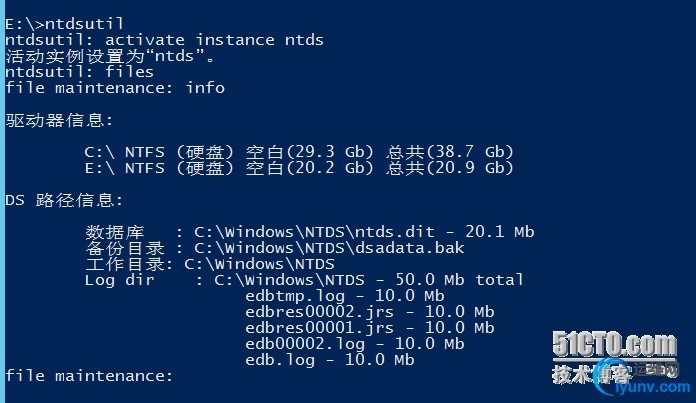
Task: Click the 驱动器信息 heading
Action: pos(59,120)
